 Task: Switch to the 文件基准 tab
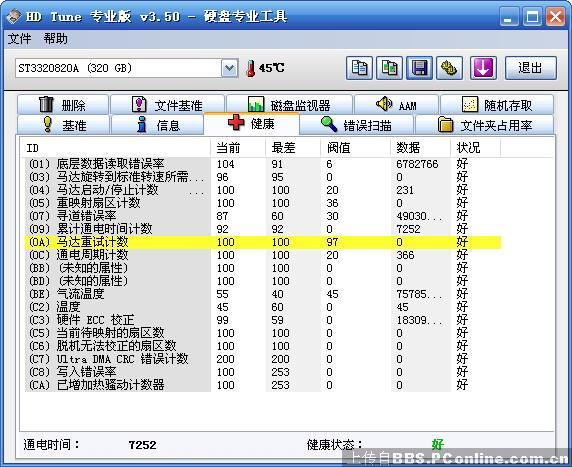click(167, 105)
